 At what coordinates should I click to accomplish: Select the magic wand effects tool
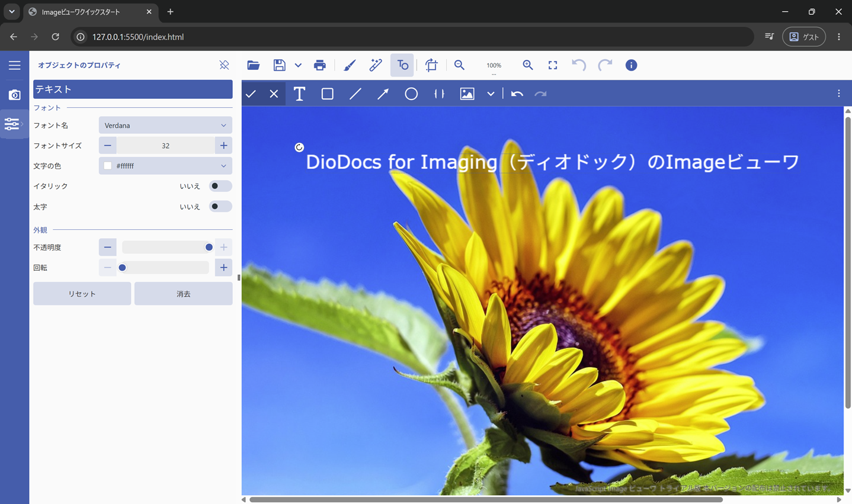click(x=376, y=65)
